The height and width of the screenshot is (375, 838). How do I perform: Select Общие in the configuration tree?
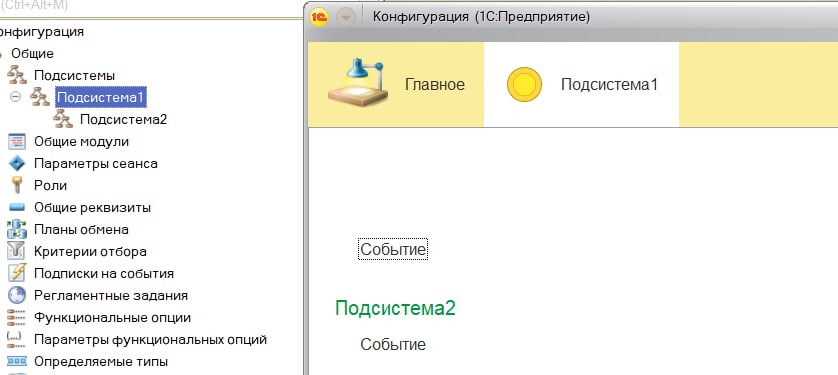click(x=33, y=53)
